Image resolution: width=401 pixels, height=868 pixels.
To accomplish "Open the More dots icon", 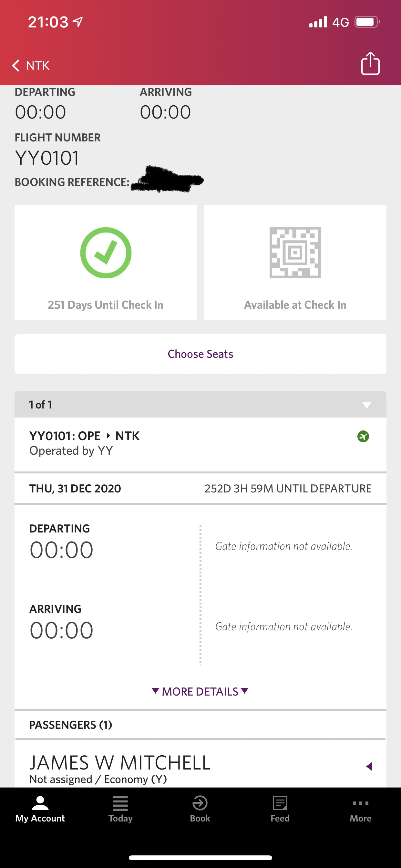I will [361, 803].
